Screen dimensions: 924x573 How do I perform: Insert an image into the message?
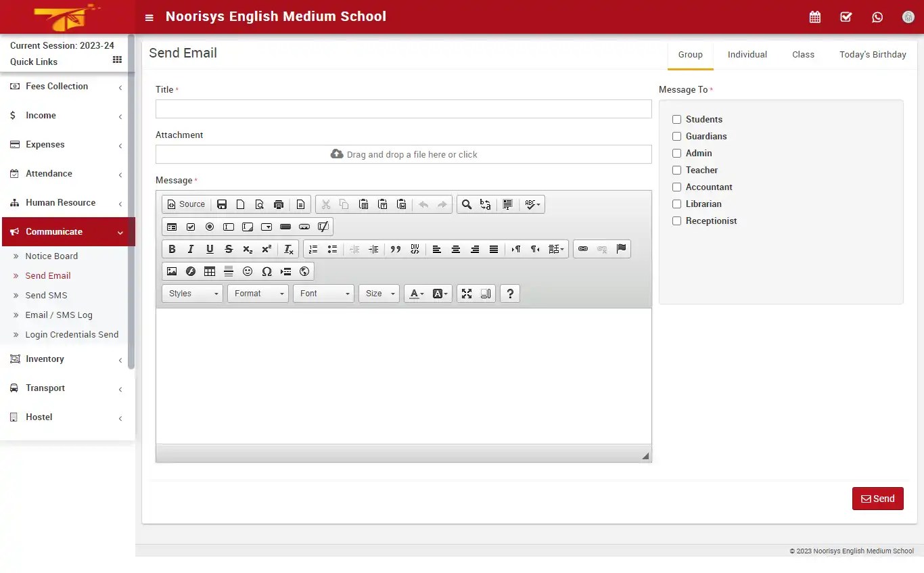171,271
